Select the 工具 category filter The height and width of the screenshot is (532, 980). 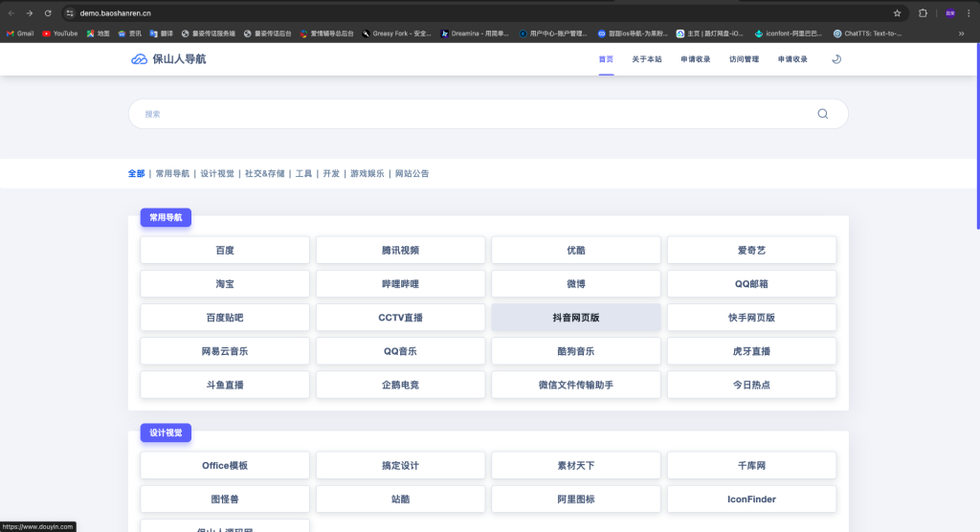click(x=303, y=174)
